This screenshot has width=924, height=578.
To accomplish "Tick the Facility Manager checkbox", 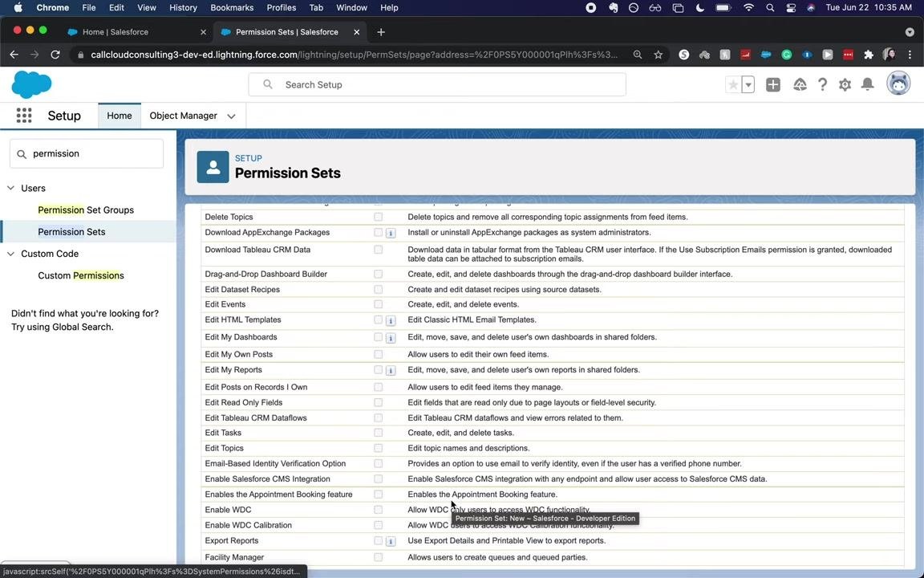I will 379,557.
